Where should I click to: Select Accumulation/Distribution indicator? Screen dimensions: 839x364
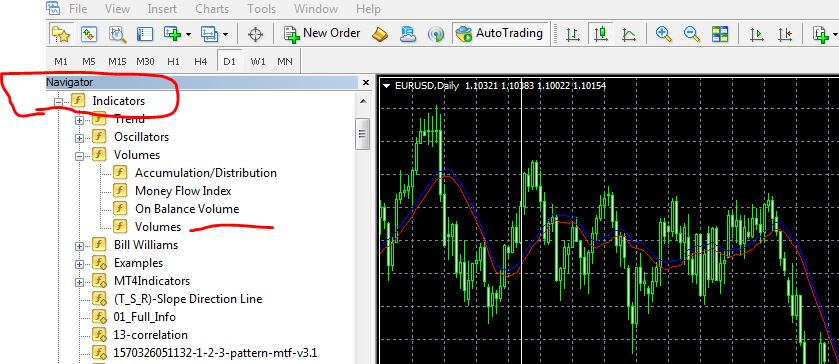tap(205, 173)
